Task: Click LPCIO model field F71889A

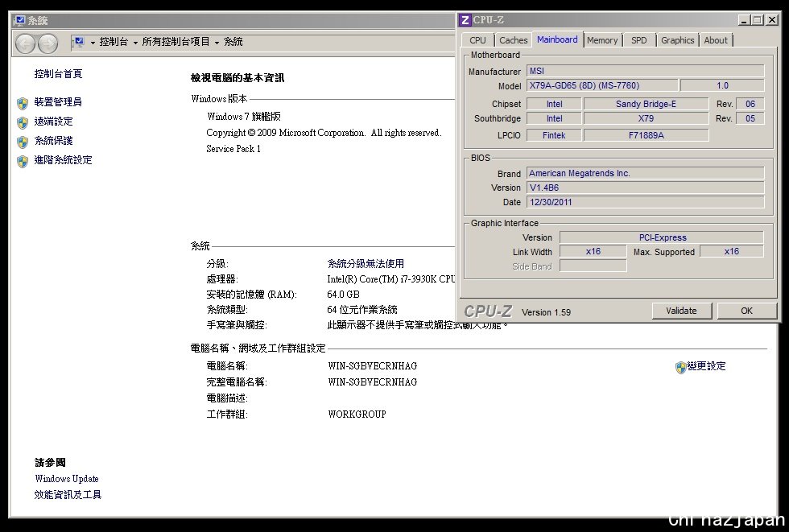Action: click(x=646, y=135)
